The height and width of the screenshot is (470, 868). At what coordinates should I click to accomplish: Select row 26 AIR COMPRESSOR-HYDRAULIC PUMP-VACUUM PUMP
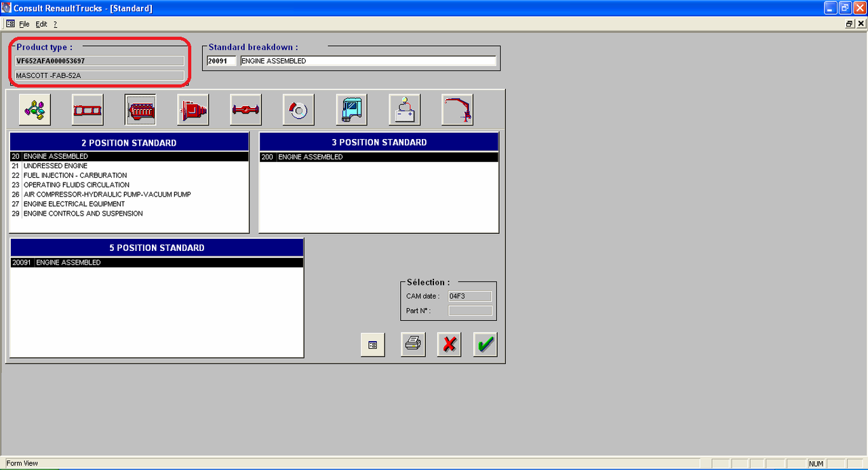click(130, 195)
